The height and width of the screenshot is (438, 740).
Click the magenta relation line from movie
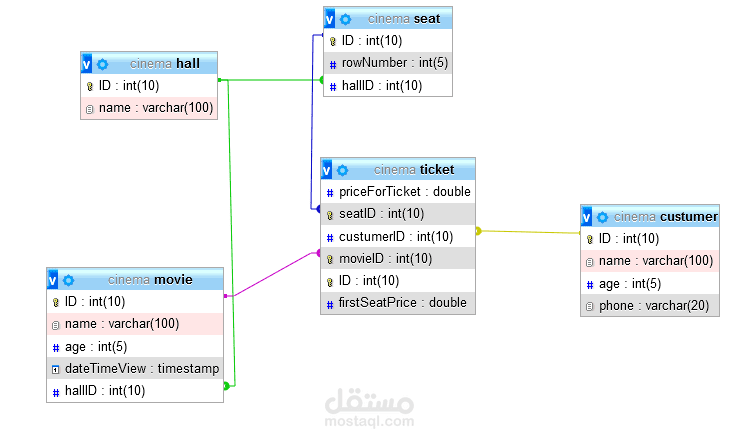274,274
